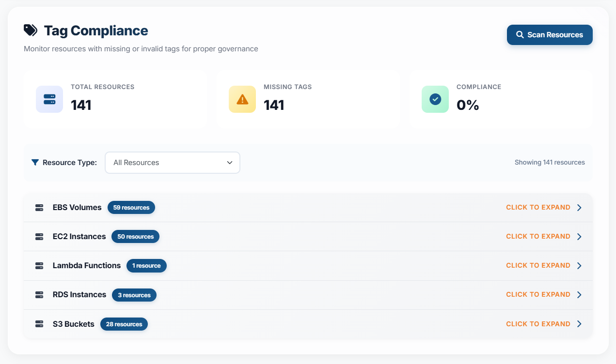
Task: Click the server icon in Total Resources card
Action: [x=49, y=99]
